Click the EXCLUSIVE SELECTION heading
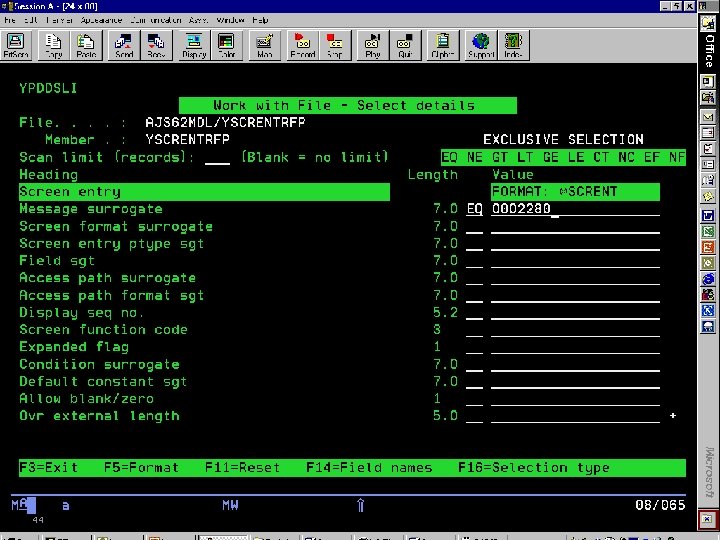Viewport: 720px width, 540px height. click(563, 140)
